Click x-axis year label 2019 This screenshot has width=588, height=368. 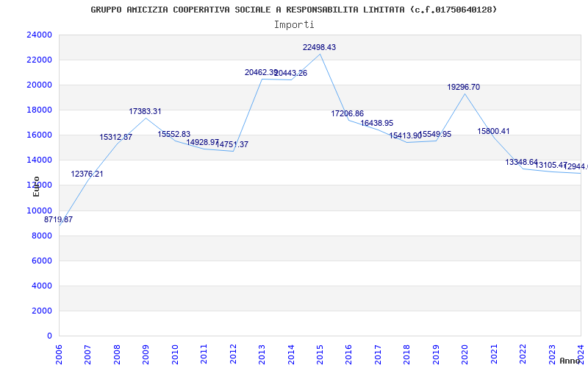click(x=436, y=354)
